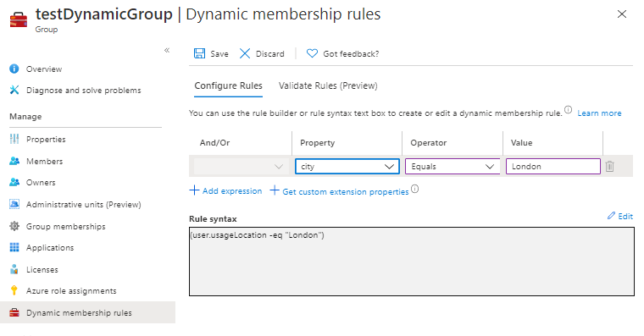Click the feedback heart icon
This screenshot has width=644, height=336.
pos(312,53)
